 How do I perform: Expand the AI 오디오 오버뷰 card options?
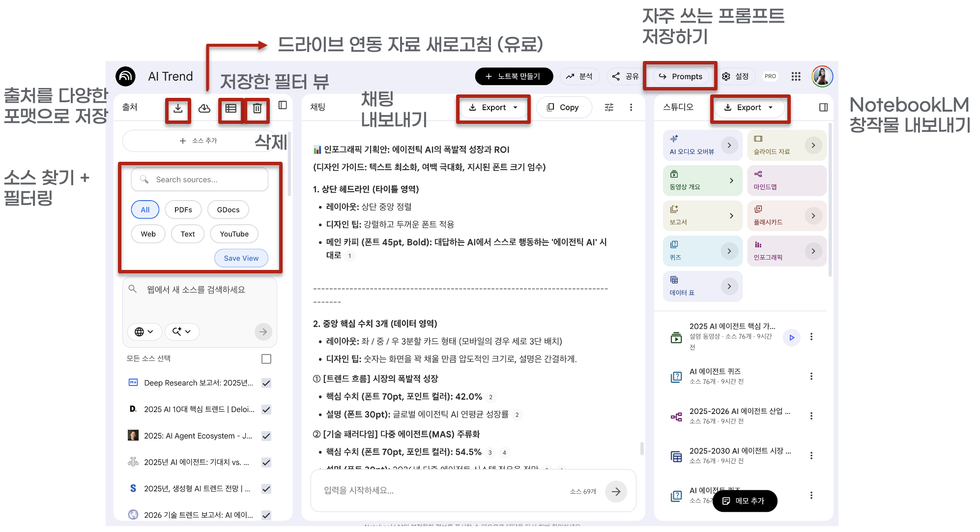click(729, 146)
